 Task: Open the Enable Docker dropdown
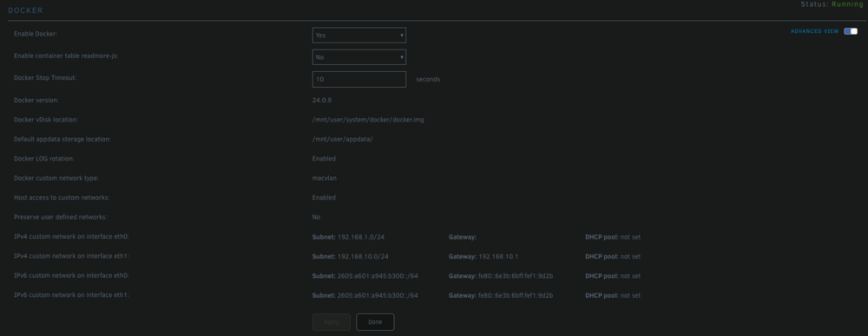click(358, 35)
